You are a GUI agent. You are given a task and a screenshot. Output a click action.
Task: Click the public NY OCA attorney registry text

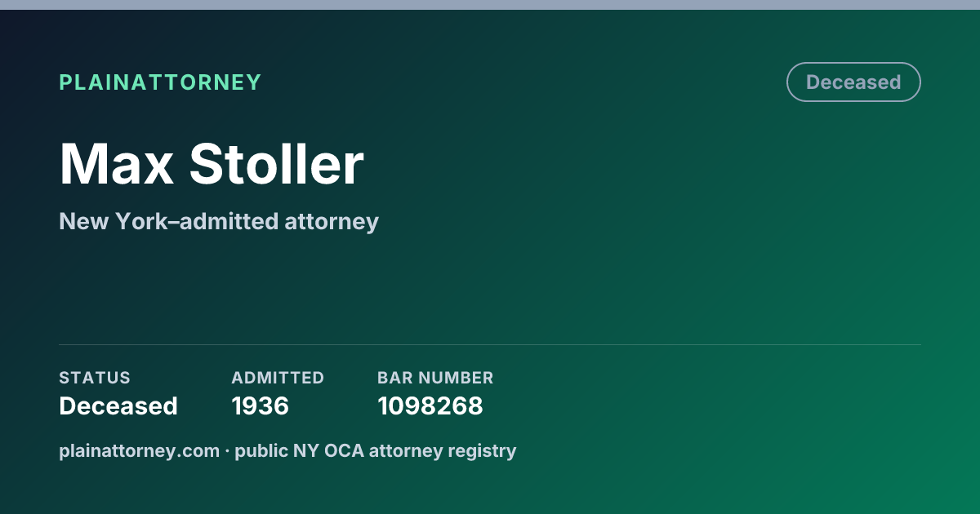tap(376, 451)
